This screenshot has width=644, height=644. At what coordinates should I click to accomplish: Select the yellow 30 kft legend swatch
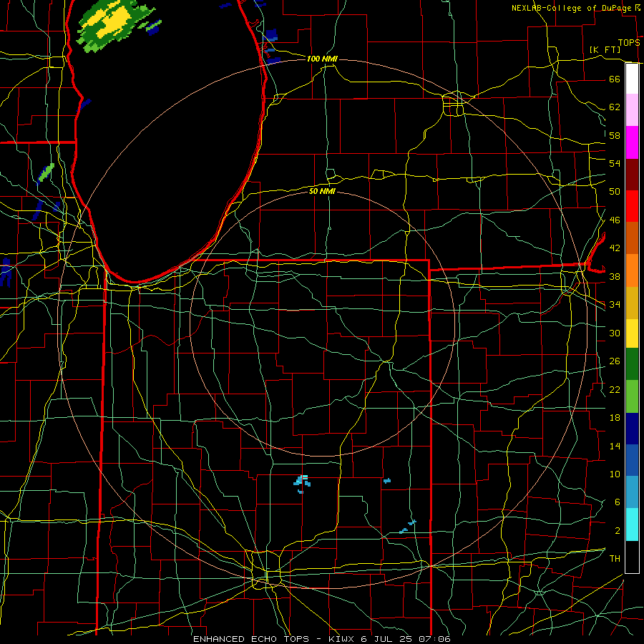[x=632, y=333]
